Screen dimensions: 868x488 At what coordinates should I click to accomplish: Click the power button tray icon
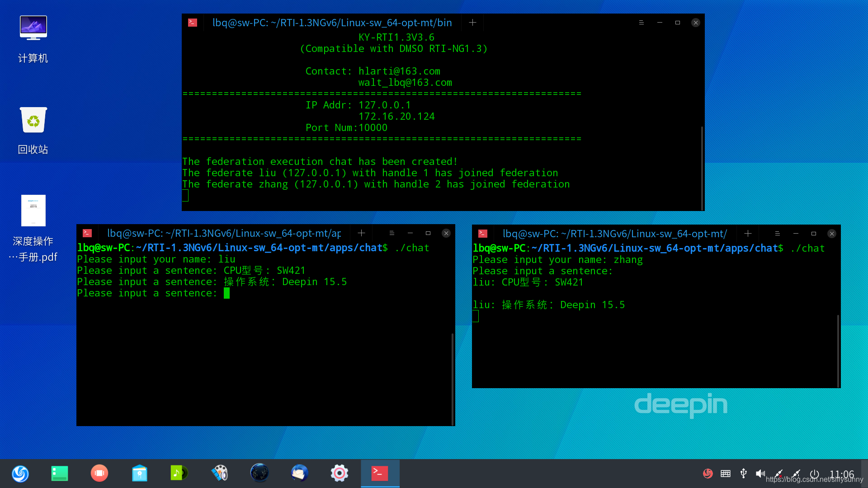click(x=814, y=474)
